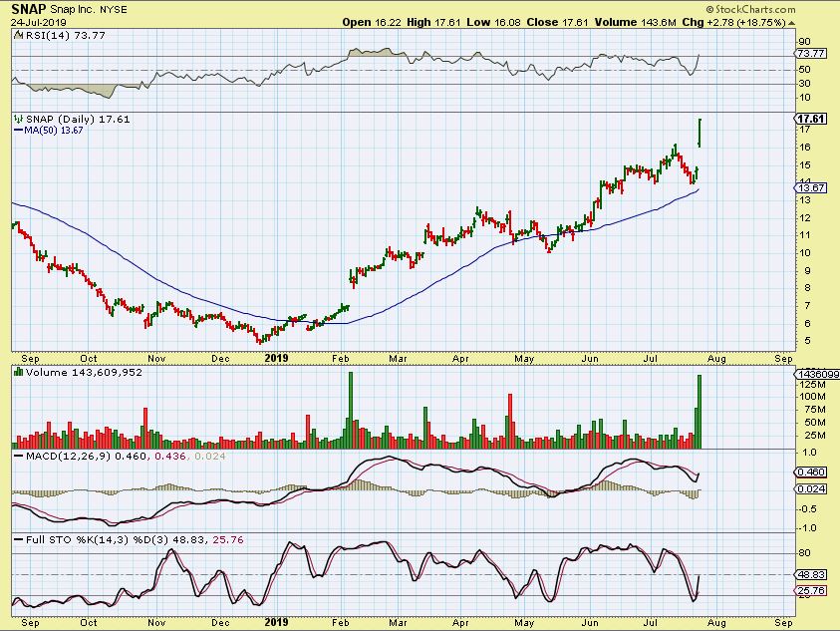Click the 1436099 volume tag on the right axis
The height and width of the screenshot is (631, 840).
[817, 374]
